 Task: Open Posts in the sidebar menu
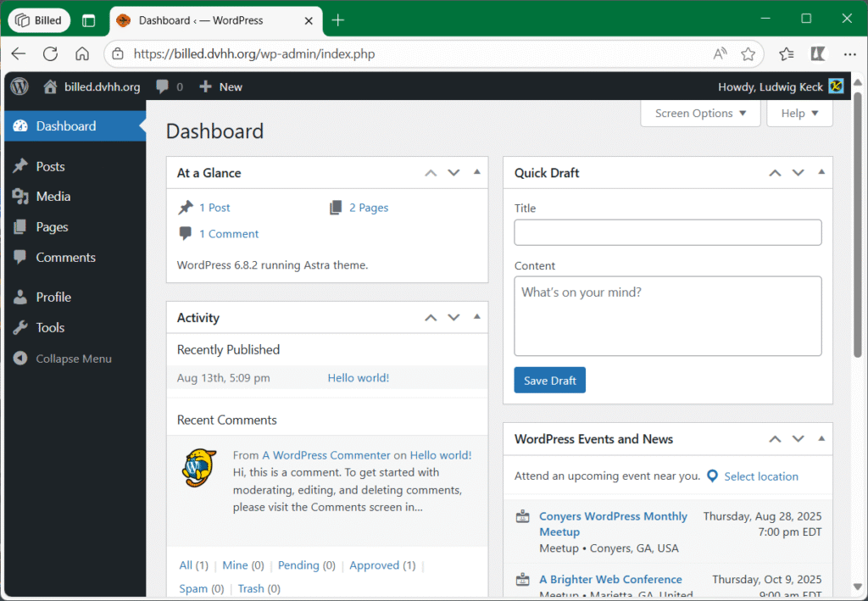[x=50, y=167]
